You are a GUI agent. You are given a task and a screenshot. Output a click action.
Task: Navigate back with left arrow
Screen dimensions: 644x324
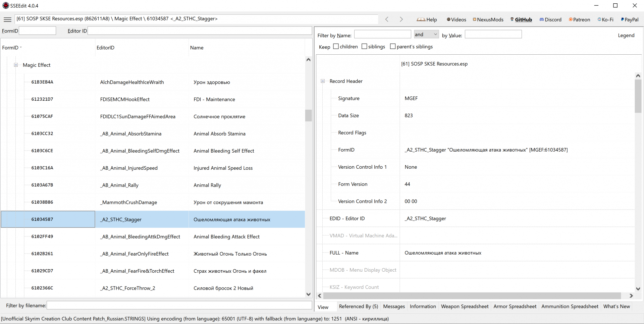pos(387,19)
